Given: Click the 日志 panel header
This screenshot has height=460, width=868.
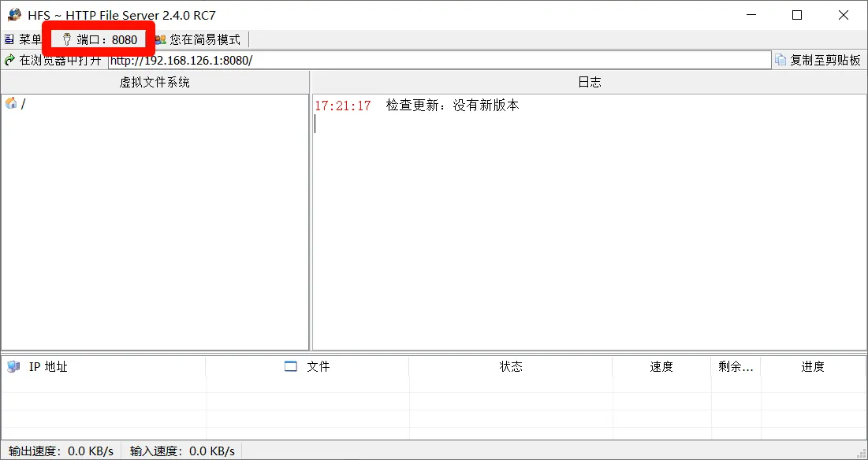Looking at the screenshot, I should [589, 82].
